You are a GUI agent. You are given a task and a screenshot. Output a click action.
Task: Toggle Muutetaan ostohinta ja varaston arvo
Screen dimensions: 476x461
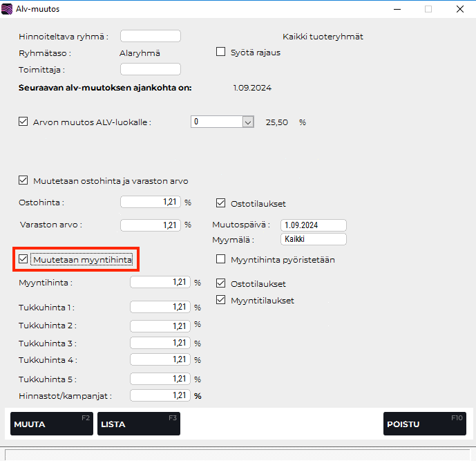(23, 181)
